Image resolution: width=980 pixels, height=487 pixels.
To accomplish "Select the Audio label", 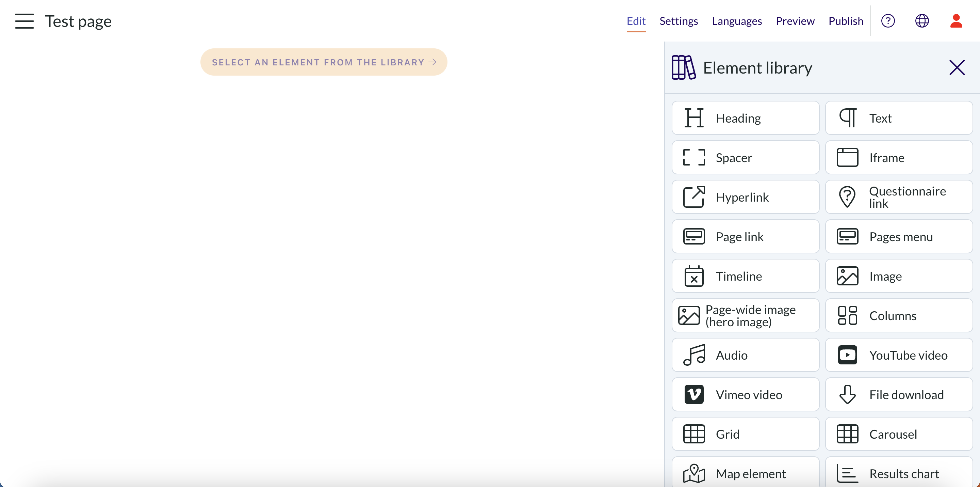I will tap(732, 355).
